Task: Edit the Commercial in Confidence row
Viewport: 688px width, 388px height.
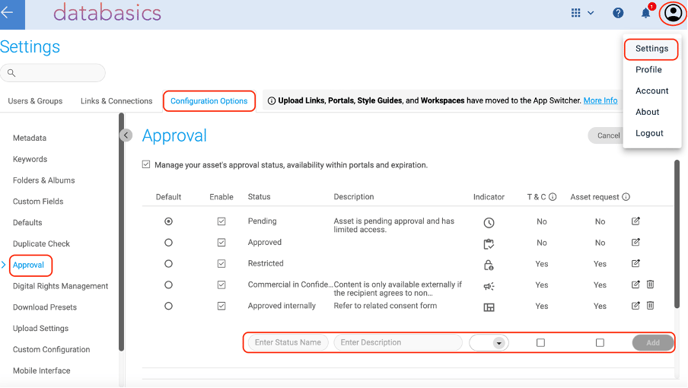Action: 635,284
